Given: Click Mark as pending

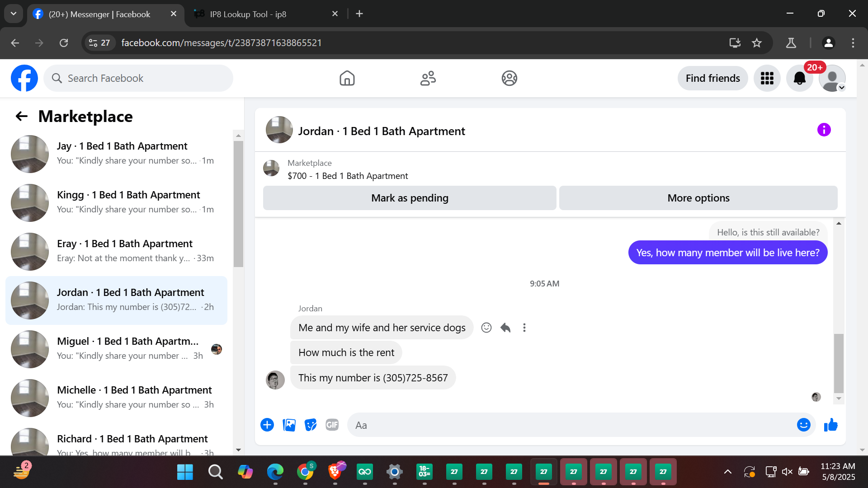Looking at the screenshot, I should point(410,198).
